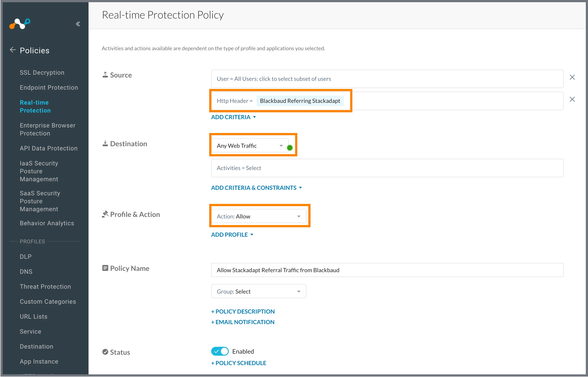Click + POLICY DESCRIPTION link
The height and width of the screenshot is (377, 588).
tap(243, 311)
